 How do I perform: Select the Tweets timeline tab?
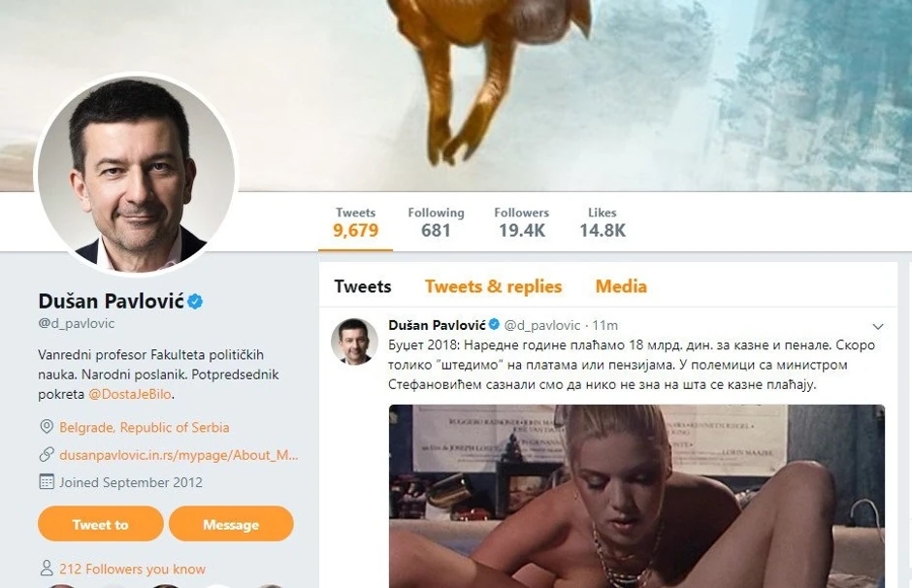(x=363, y=286)
